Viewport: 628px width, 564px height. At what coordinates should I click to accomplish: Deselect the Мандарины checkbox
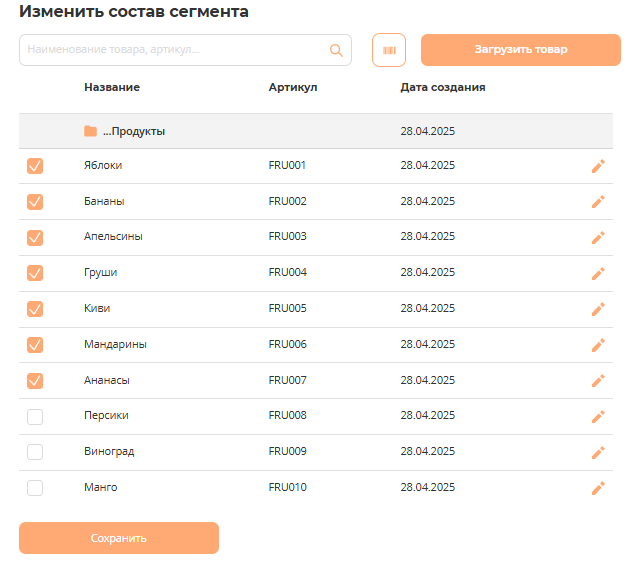tap(35, 345)
